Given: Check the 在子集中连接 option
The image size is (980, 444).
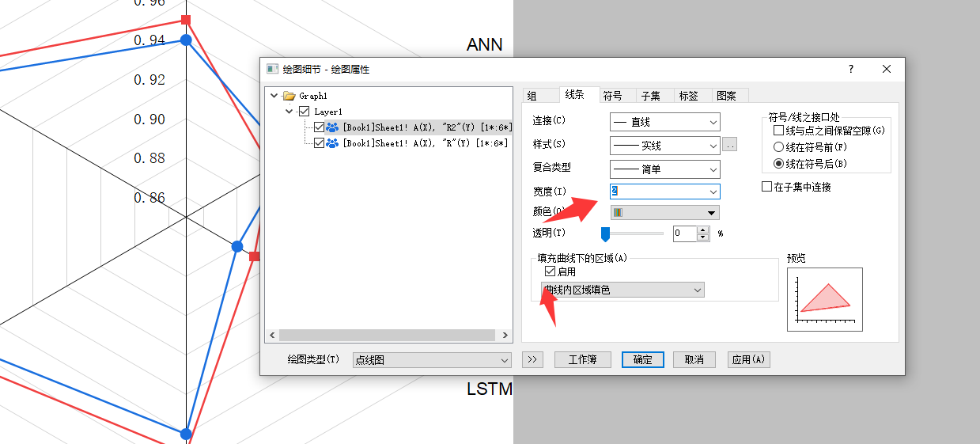Looking at the screenshot, I should click(766, 187).
